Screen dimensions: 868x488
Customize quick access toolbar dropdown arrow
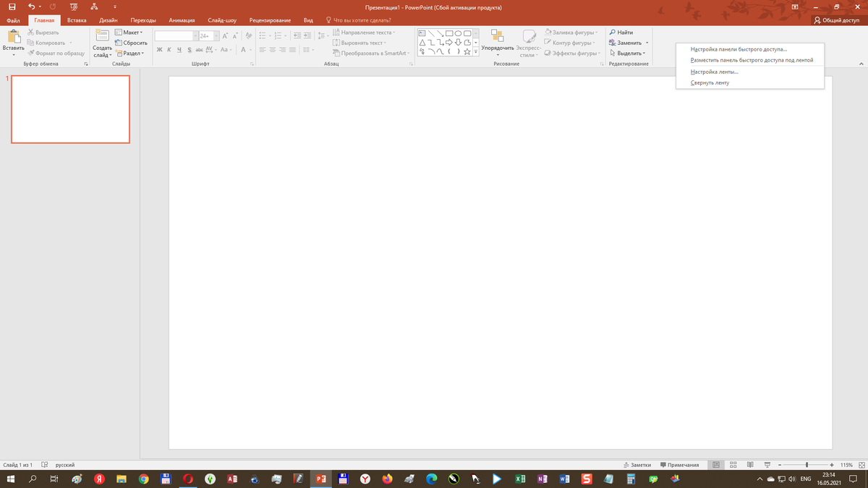point(114,7)
